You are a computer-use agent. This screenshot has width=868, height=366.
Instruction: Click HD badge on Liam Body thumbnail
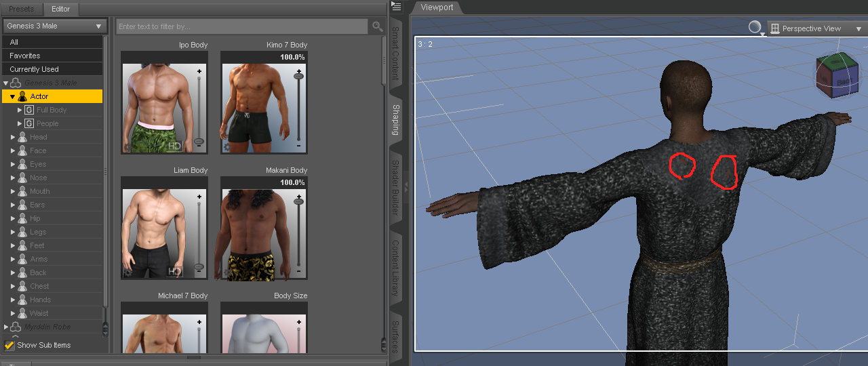point(175,271)
